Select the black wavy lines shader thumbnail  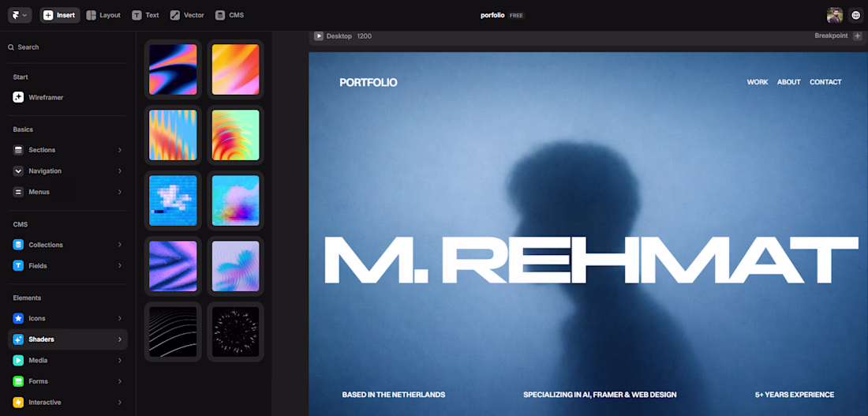[173, 332]
